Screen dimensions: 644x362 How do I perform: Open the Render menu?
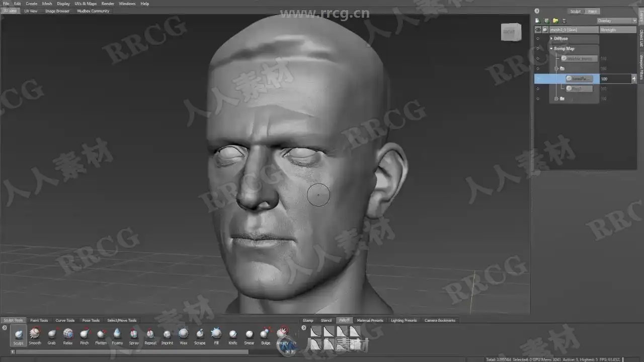coord(108,4)
